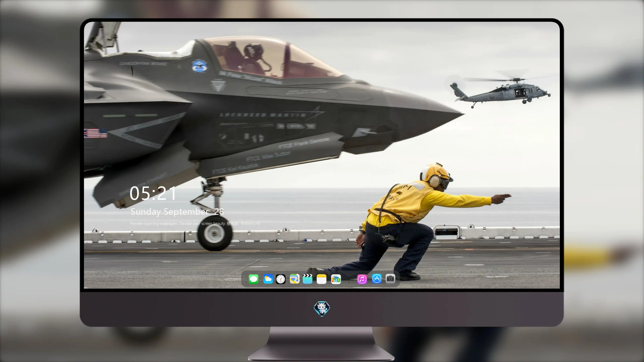
Task: Open the yellow Notes app in the dock
Action: [321, 279]
